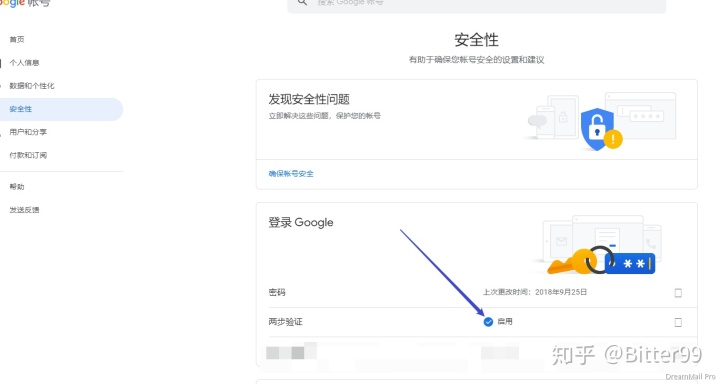The height and width of the screenshot is (384, 720).
Task: Go to 付款和订阅 page
Action: click(28, 155)
